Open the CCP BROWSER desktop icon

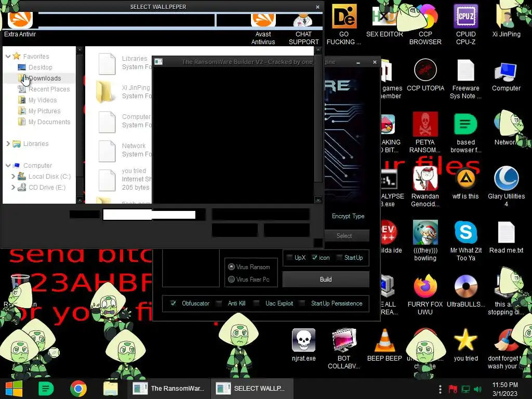(x=425, y=24)
